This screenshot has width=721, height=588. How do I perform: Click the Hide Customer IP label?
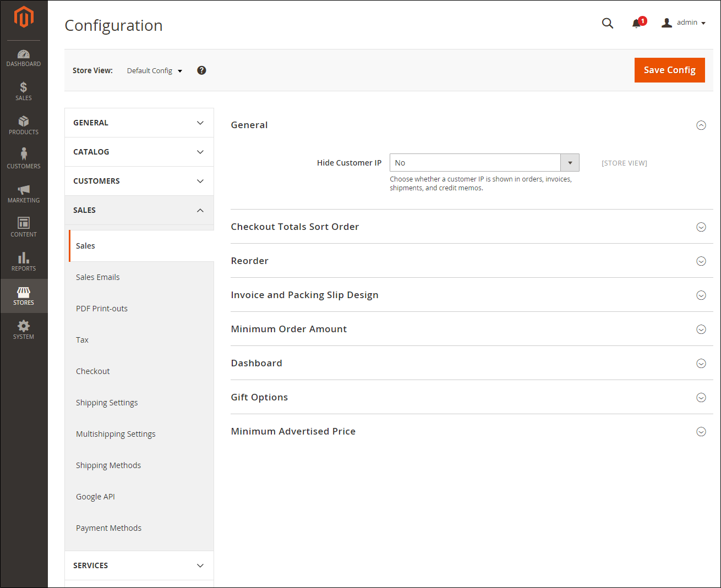(x=349, y=163)
